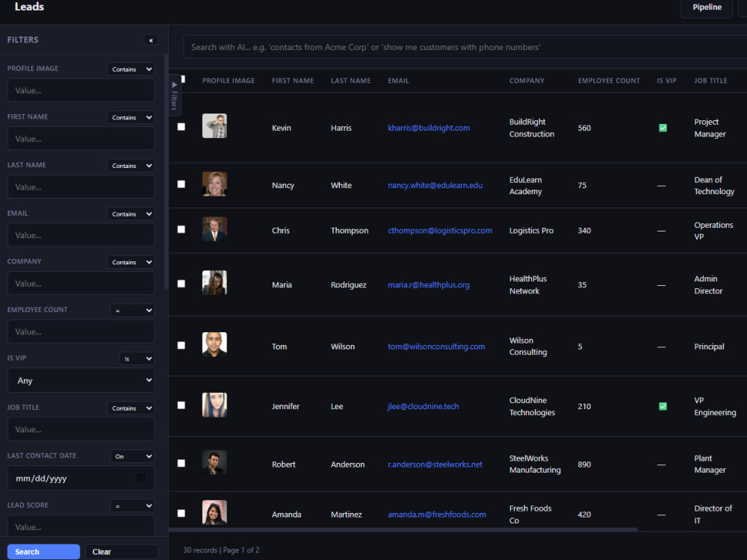This screenshot has height=560, width=747.
Task: Open the Is VIP 'Any' value dropdown
Action: coord(81,381)
